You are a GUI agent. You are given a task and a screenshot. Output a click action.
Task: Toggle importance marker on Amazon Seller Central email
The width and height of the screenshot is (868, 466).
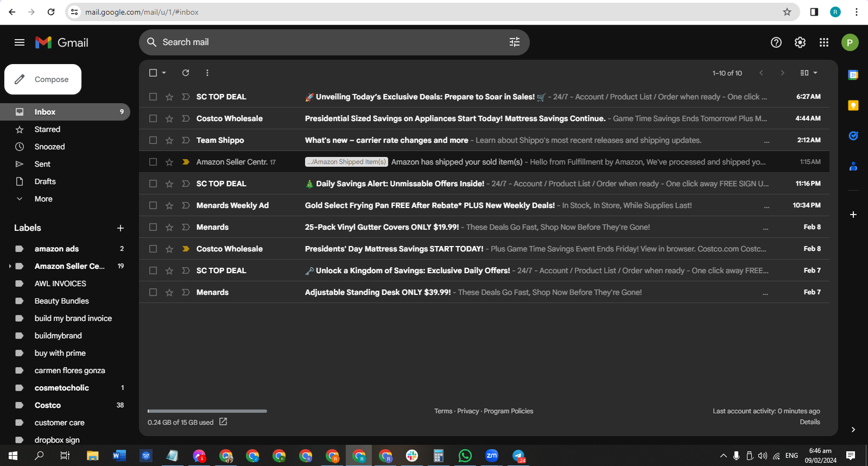click(x=186, y=162)
